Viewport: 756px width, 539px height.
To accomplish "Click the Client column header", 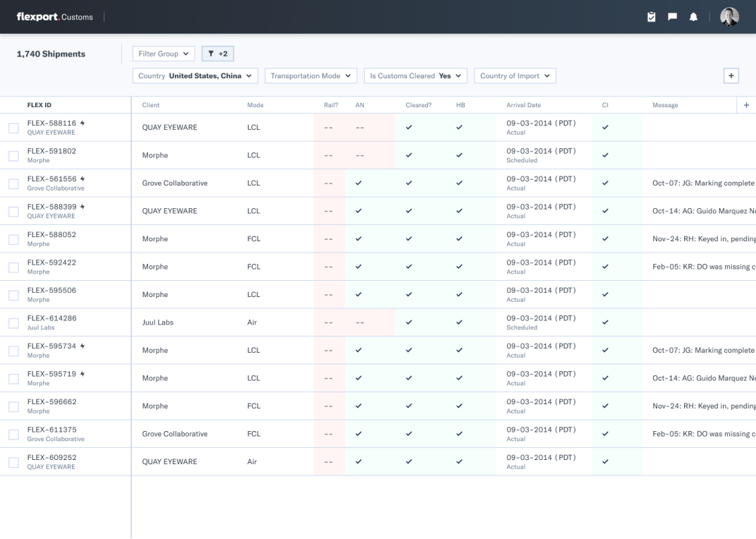I will tap(151, 104).
